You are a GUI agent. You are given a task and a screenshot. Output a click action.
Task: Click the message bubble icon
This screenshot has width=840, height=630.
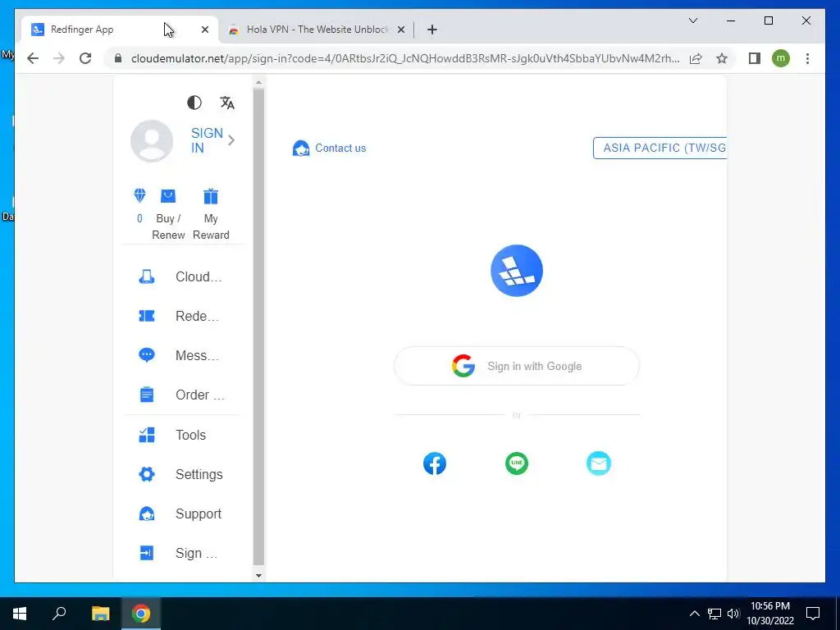tap(147, 355)
